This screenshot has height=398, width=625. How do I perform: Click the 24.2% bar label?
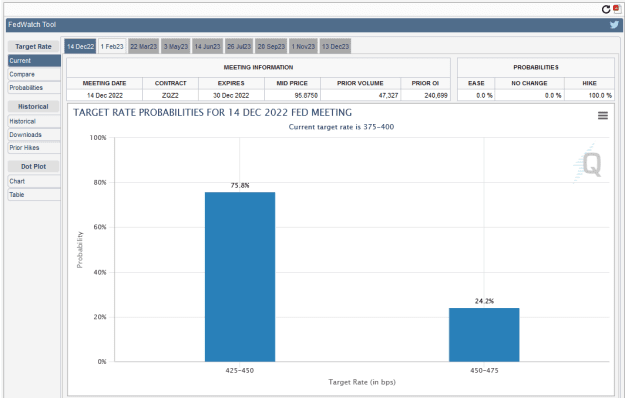click(484, 301)
